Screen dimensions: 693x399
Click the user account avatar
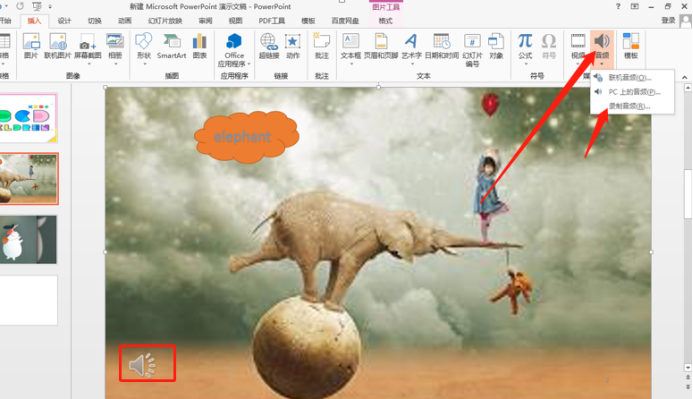[x=685, y=21]
